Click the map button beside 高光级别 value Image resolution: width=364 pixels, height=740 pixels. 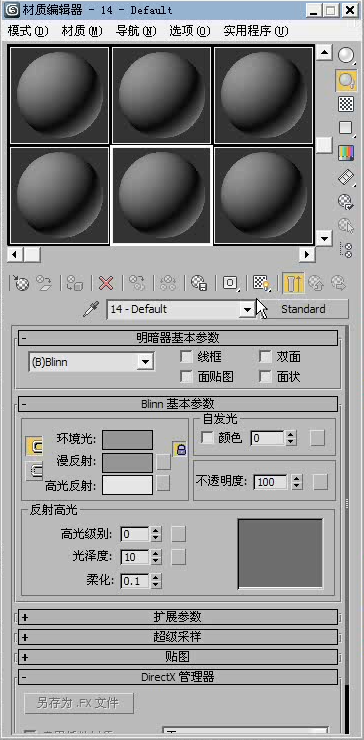tap(178, 534)
